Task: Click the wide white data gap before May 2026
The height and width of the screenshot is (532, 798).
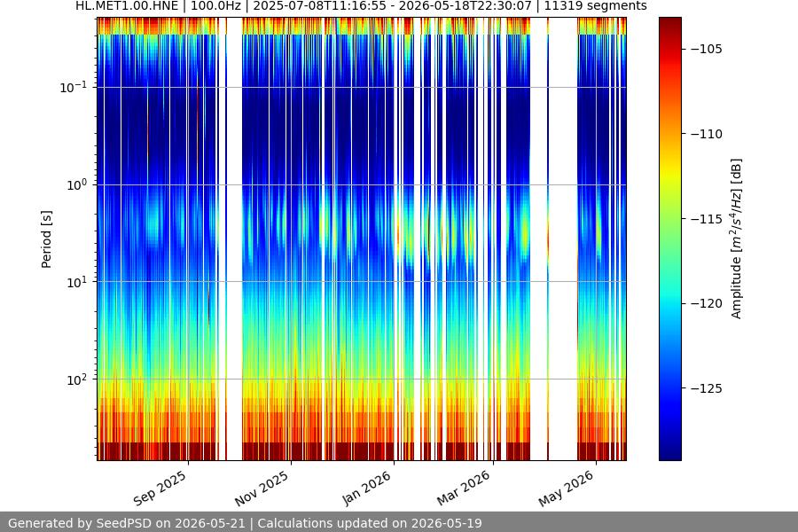Action: (x=563, y=239)
